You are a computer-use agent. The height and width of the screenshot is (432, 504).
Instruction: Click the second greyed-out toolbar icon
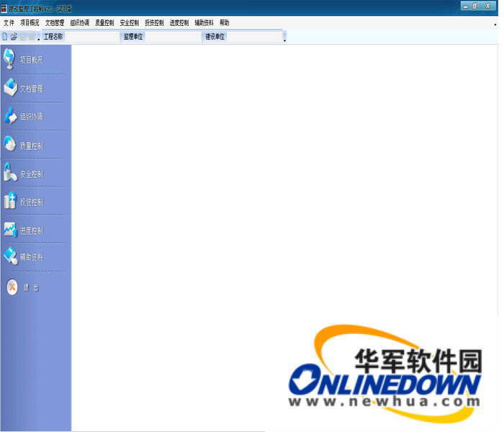coord(31,37)
